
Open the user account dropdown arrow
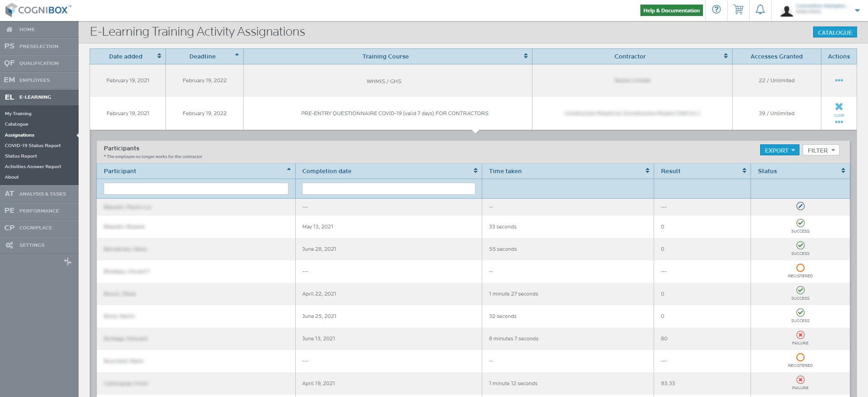click(x=857, y=11)
